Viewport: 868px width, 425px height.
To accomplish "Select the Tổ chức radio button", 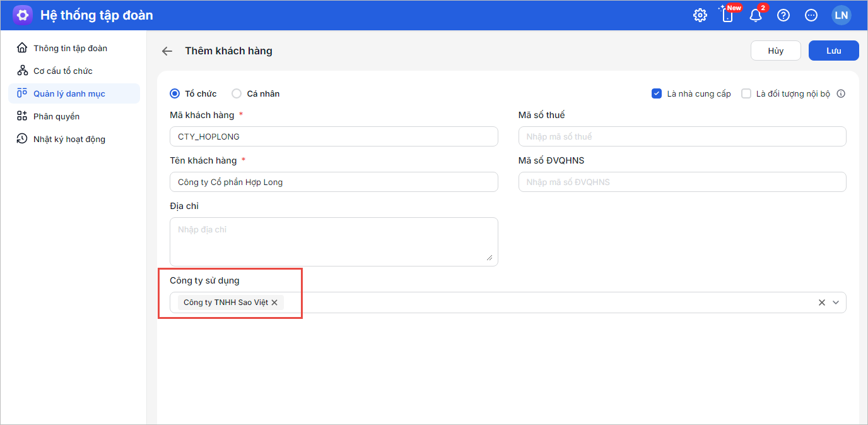I will coord(175,93).
